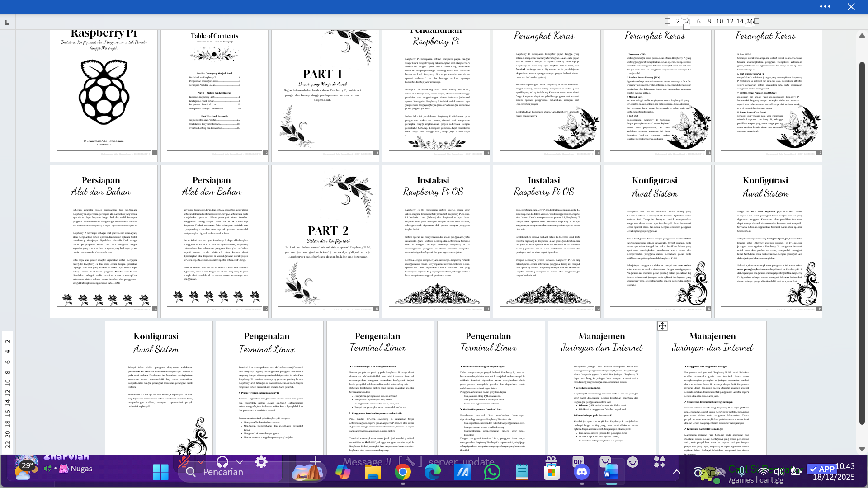Open the weather widget showing 29°
The width and height of the screenshot is (868, 488).
pos(27,470)
